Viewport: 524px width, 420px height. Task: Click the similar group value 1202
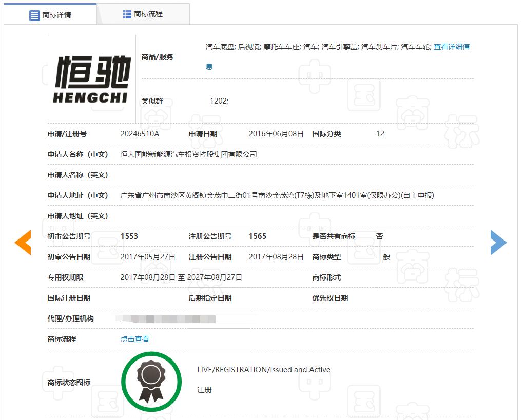219,101
